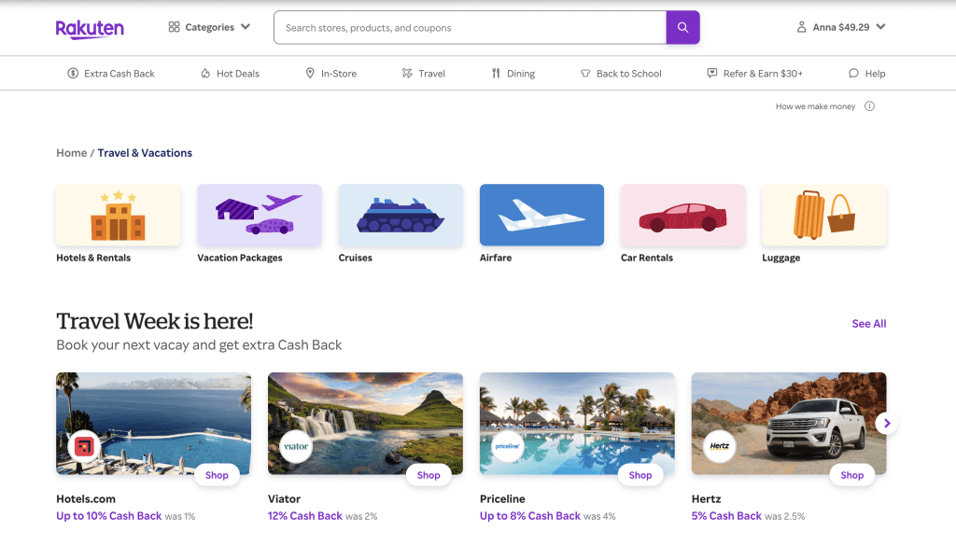Click the Viator store name
This screenshot has height=560, width=956.
[x=284, y=498]
